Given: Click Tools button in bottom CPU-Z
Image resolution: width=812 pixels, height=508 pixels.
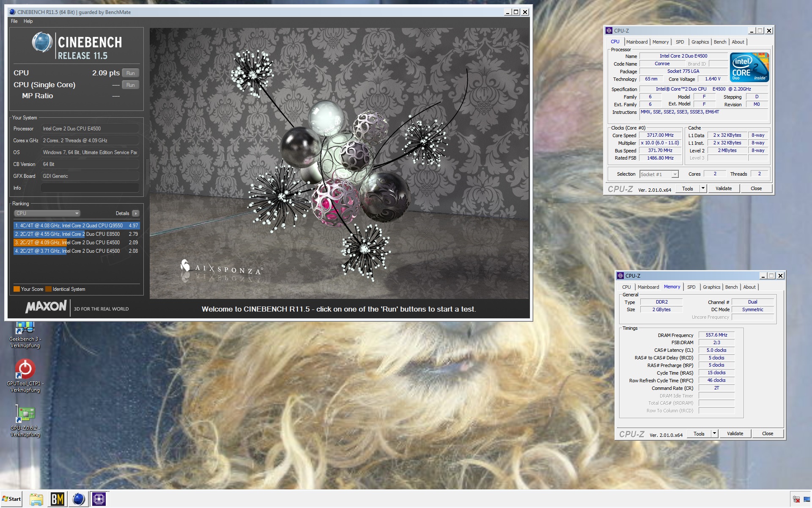Looking at the screenshot, I should pyautogui.click(x=699, y=434).
